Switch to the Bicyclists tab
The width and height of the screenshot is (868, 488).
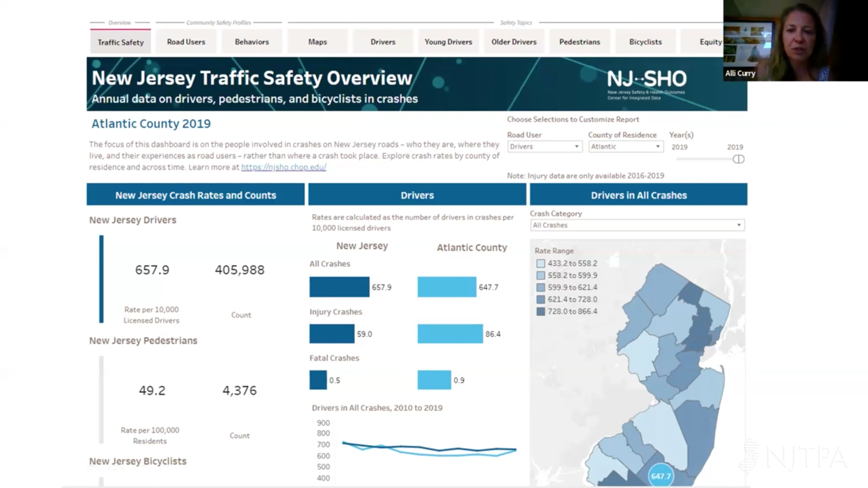tap(645, 41)
